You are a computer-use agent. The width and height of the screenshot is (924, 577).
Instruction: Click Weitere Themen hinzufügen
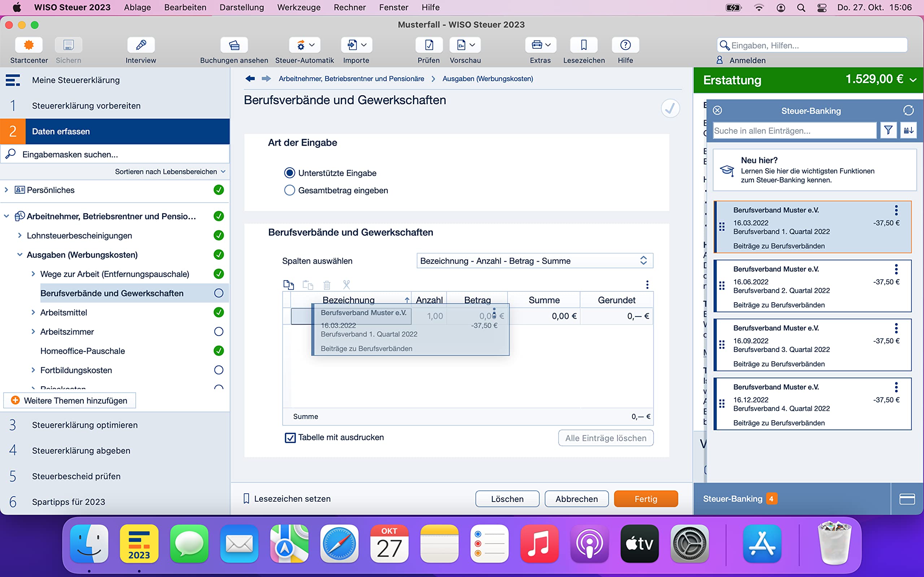pos(70,400)
